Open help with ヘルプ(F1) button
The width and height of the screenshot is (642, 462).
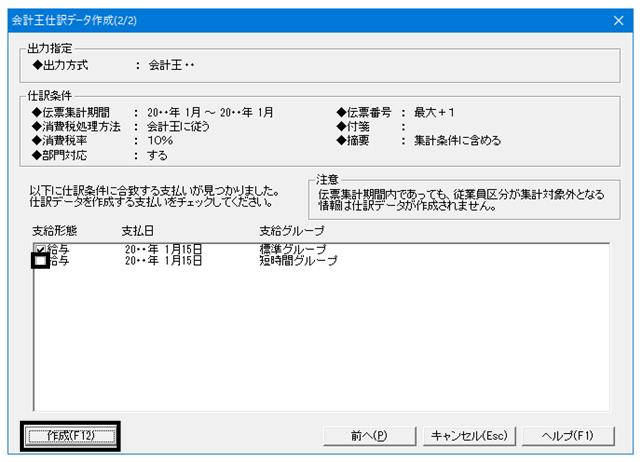[568, 436]
